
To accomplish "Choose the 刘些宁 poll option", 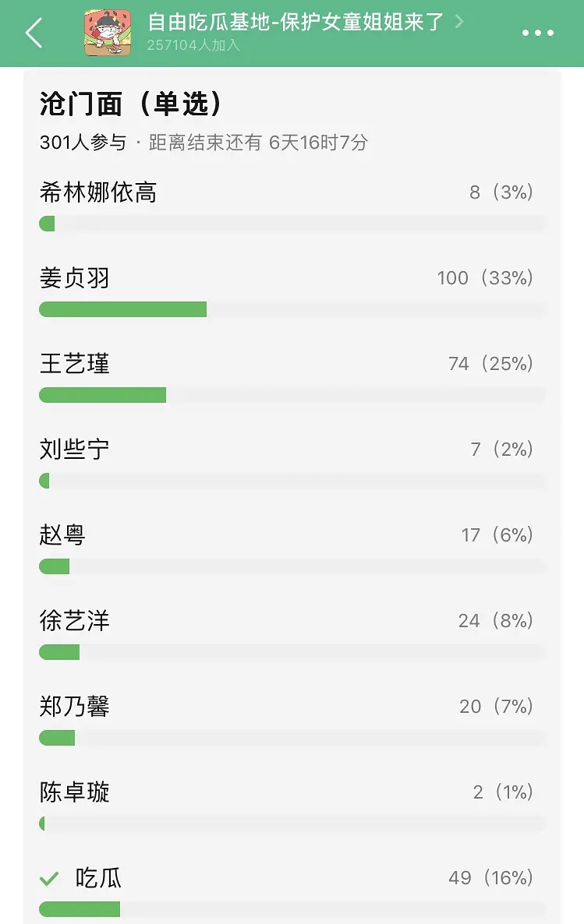I will (292, 464).
